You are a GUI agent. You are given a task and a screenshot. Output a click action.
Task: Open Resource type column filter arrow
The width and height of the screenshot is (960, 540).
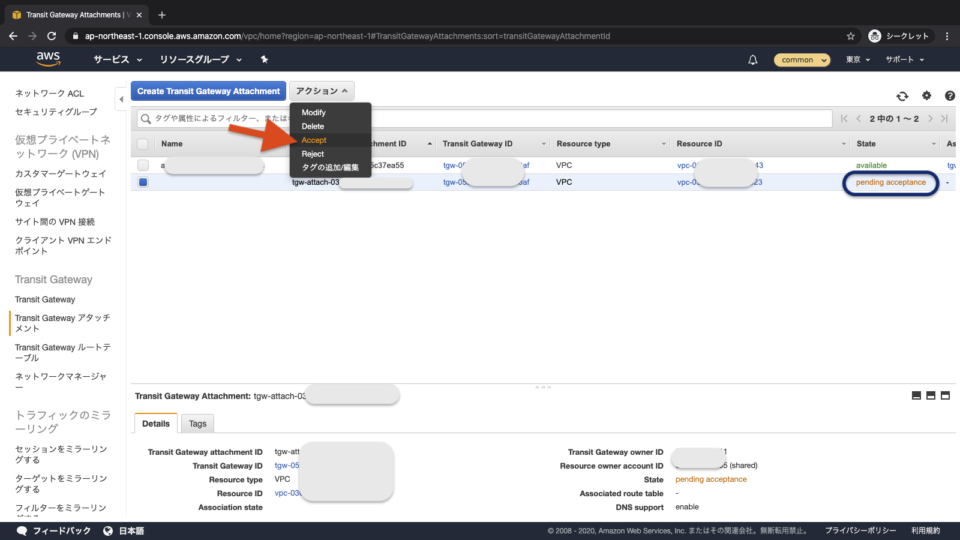(663, 144)
